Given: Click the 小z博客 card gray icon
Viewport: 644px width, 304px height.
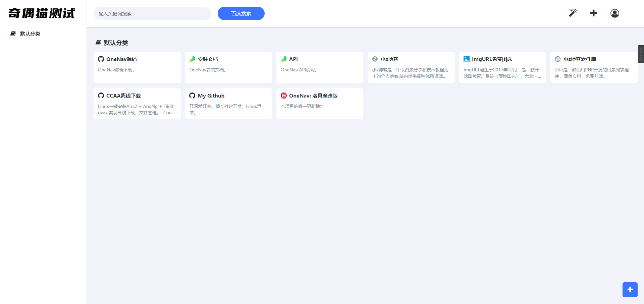Looking at the screenshot, I should pyautogui.click(x=375, y=59).
